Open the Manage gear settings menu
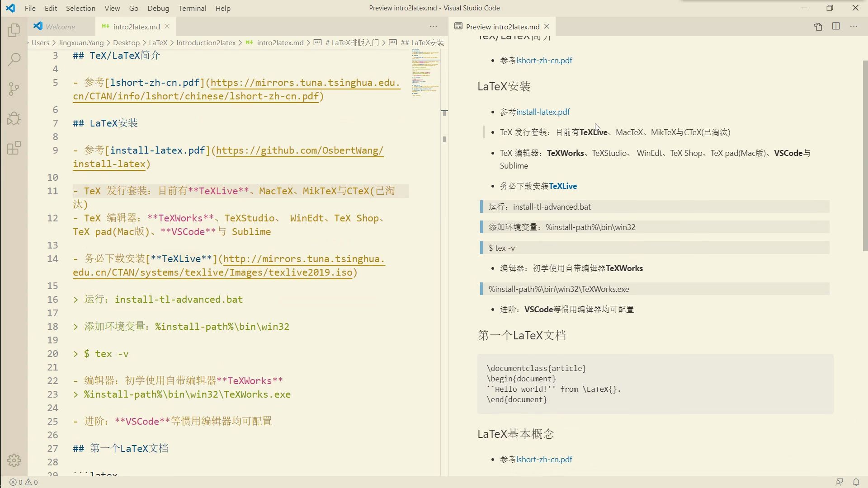Viewport: 868px width, 488px height. (14, 460)
